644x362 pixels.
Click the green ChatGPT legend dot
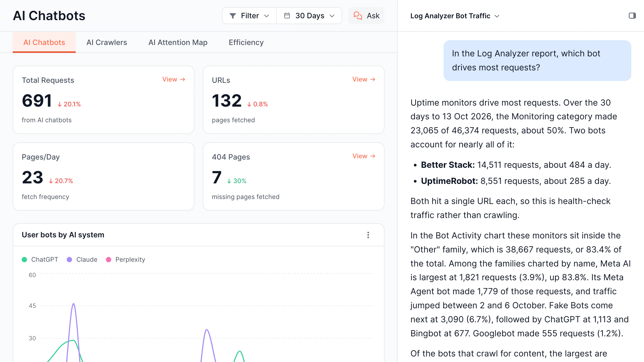tap(24, 260)
